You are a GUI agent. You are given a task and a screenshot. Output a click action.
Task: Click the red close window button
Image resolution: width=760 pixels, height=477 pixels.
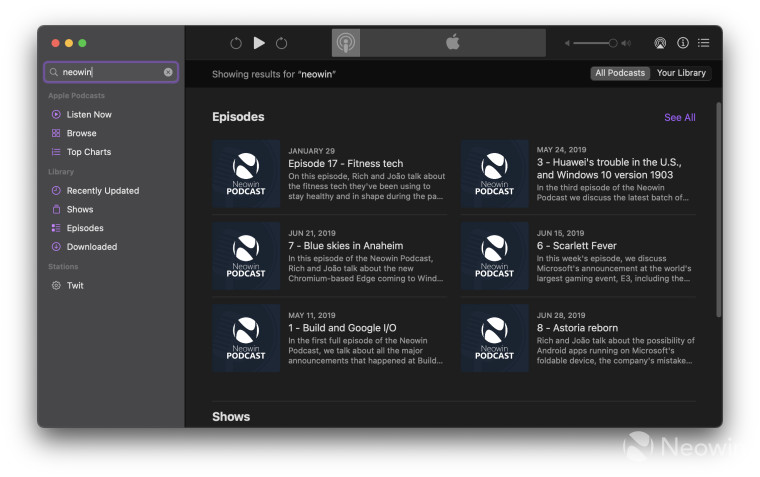pos(55,43)
